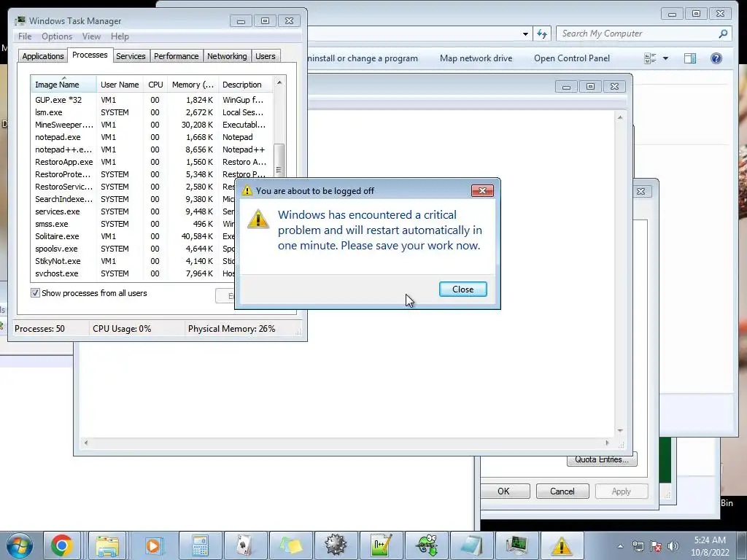This screenshot has width=747, height=560.
Task: Open the clock showing 5:24 AM
Action: [x=710, y=546]
